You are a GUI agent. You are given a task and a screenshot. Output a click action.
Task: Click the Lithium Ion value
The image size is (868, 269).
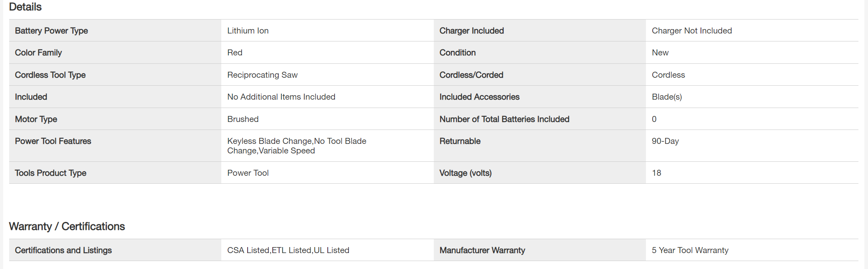(x=248, y=31)
